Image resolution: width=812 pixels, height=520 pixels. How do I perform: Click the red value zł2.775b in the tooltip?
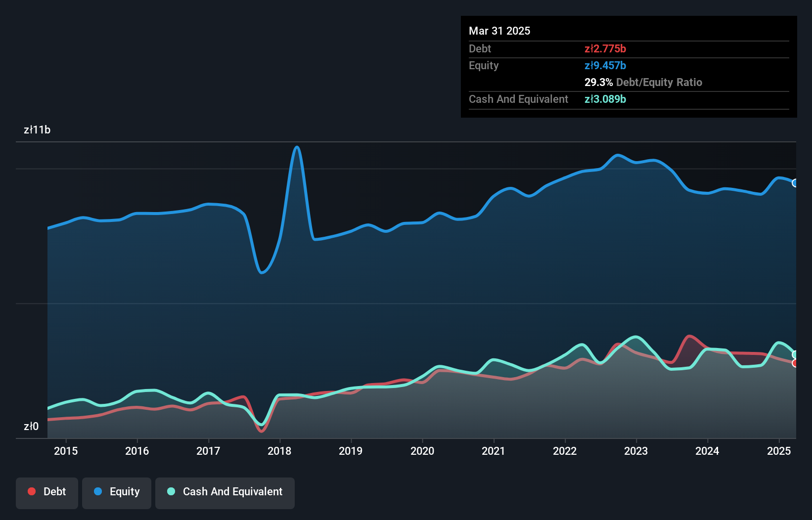606,48
